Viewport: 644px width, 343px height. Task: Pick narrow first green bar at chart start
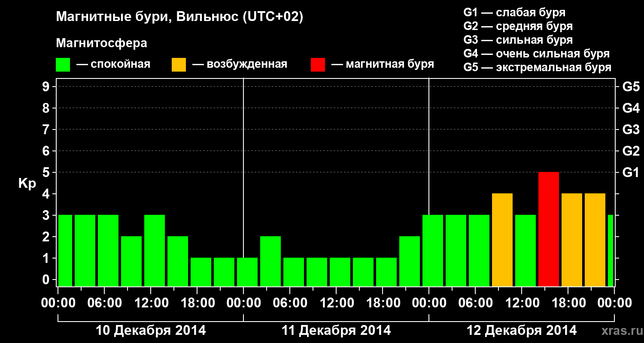(x=65, y=250)
